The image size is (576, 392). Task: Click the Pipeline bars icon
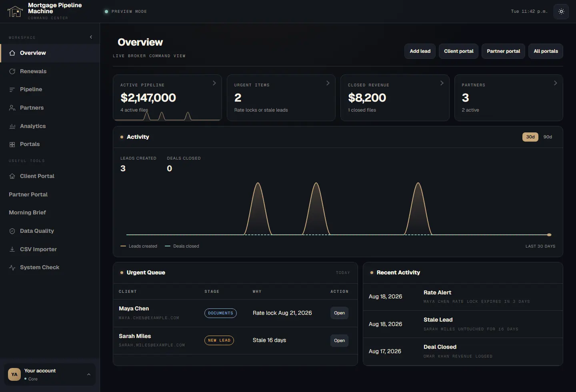[12, 90]
